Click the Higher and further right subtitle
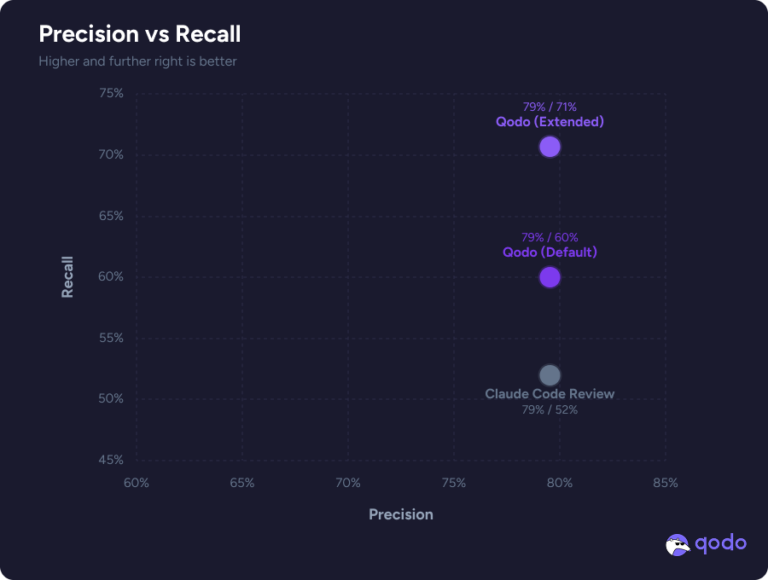Image resolution: width=768 pixels, height=580 pixels. tap(138, 61)
